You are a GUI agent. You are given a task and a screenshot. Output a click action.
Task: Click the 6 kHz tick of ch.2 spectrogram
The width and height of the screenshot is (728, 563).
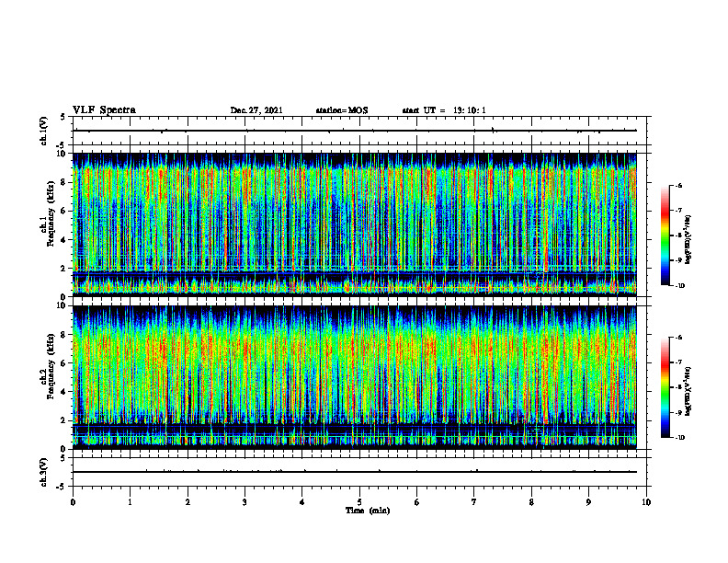tap(64, 363)
